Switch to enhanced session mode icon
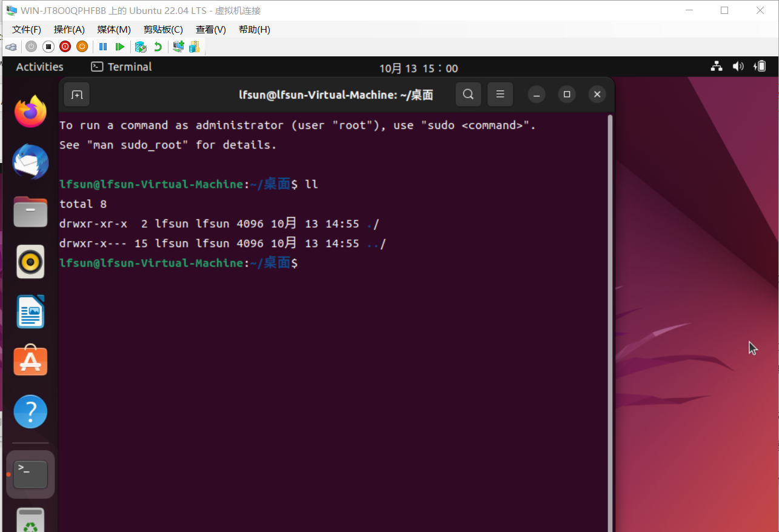This screenshot has height=532, width=779. (x=178, y=47)
